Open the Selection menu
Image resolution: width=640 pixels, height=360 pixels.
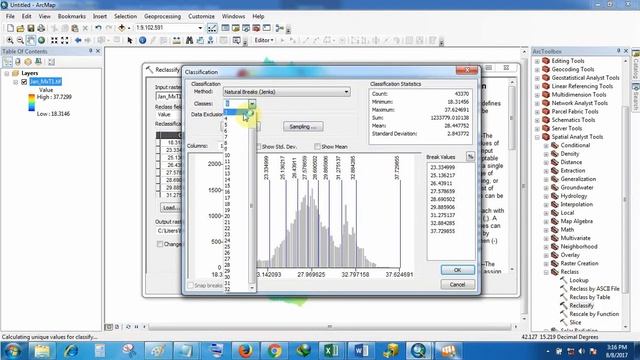coord(125,16)
